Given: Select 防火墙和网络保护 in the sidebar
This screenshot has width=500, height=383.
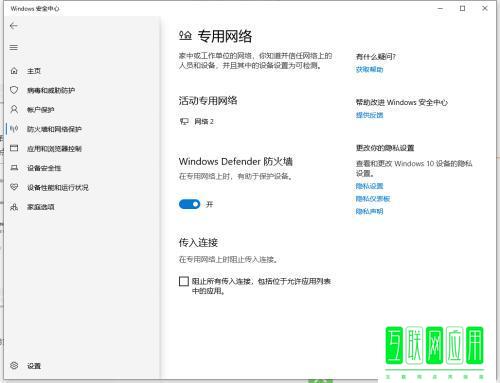Looking at the screenshot, I should pyautogui.click(x=54, y=129).
